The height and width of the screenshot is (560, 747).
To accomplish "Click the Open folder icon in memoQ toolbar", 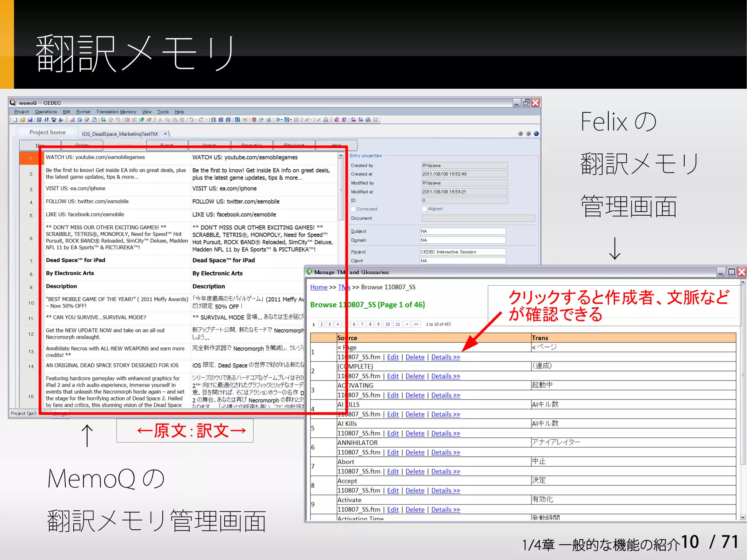I will pyautogui.click(x=23, y=120).
